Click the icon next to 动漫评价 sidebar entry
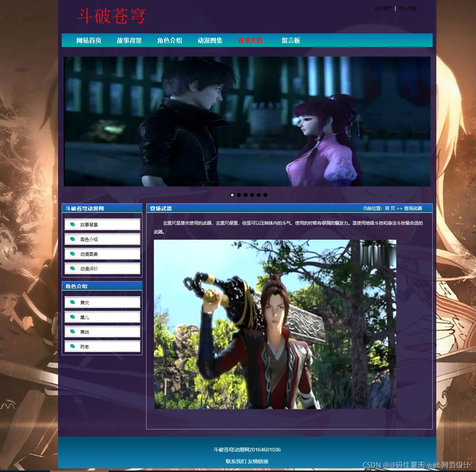This screenshot has height=472, width=476. [73, 268]
